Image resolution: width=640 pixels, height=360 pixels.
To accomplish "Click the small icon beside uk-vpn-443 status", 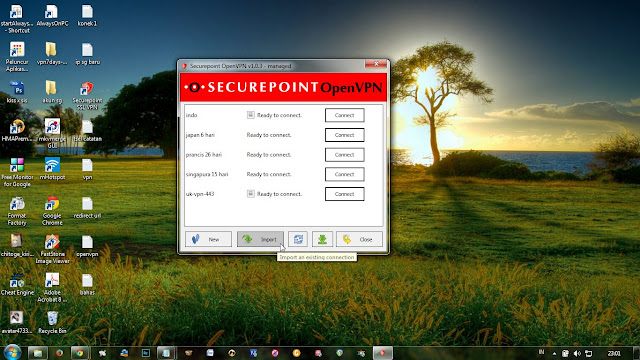I will [250, 194].
